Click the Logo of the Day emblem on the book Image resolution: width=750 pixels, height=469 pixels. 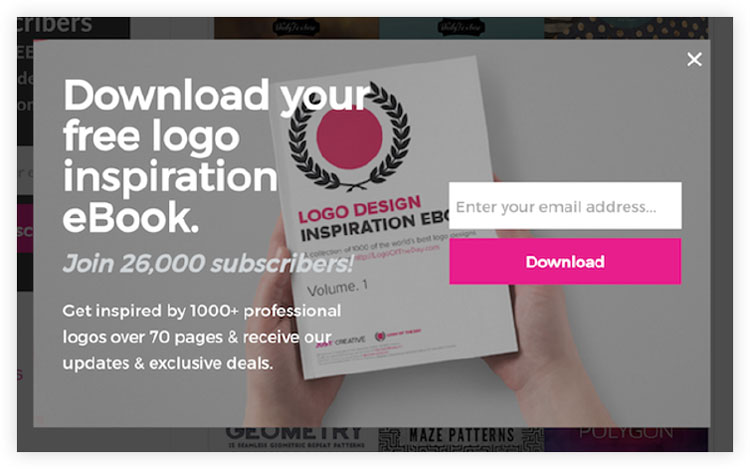click(397, 335)
